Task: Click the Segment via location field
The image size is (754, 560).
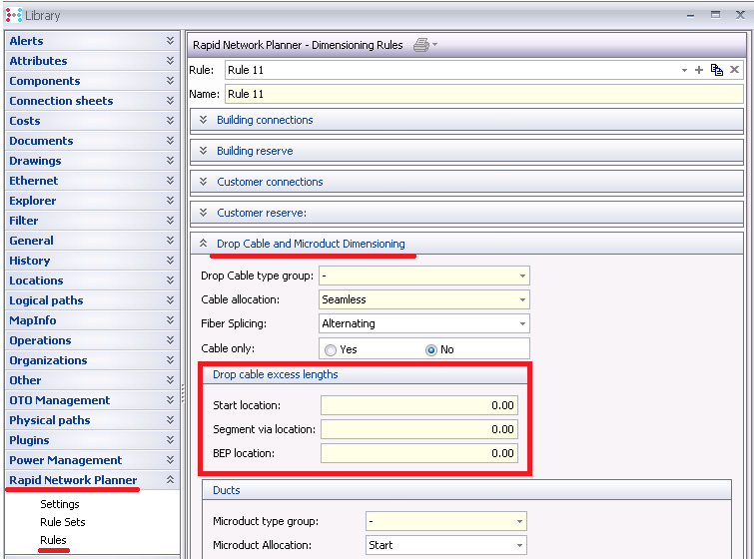Action: (419, 429)
